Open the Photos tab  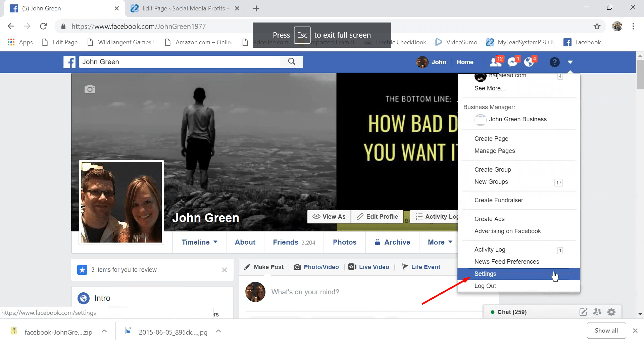(345, 242)
